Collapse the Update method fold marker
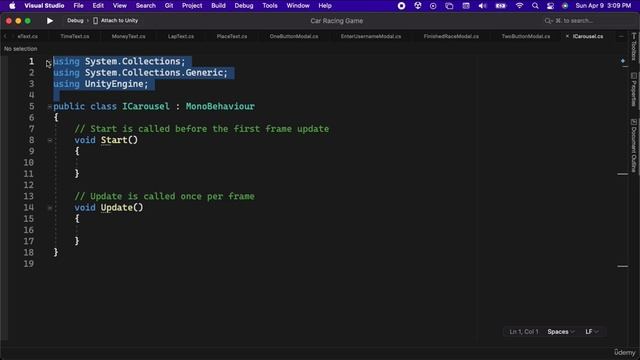The height and width of the screenshot is (360, 640). [x=50, y=208]
